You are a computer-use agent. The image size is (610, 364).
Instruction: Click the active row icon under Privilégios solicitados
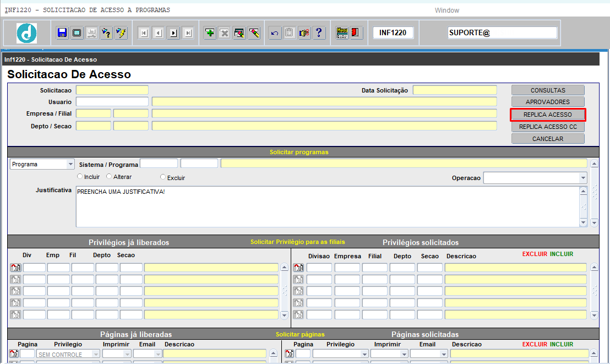[298, 268]
